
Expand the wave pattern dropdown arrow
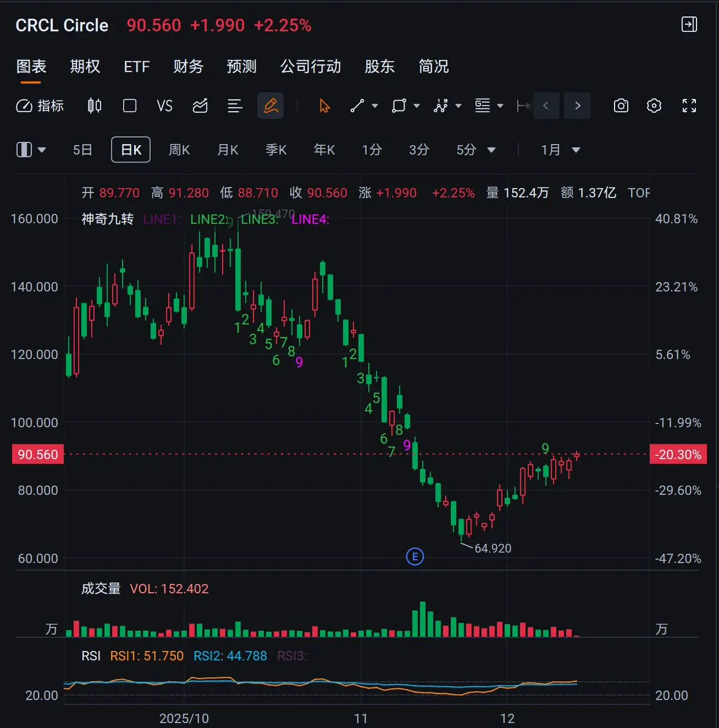[458, 106]
